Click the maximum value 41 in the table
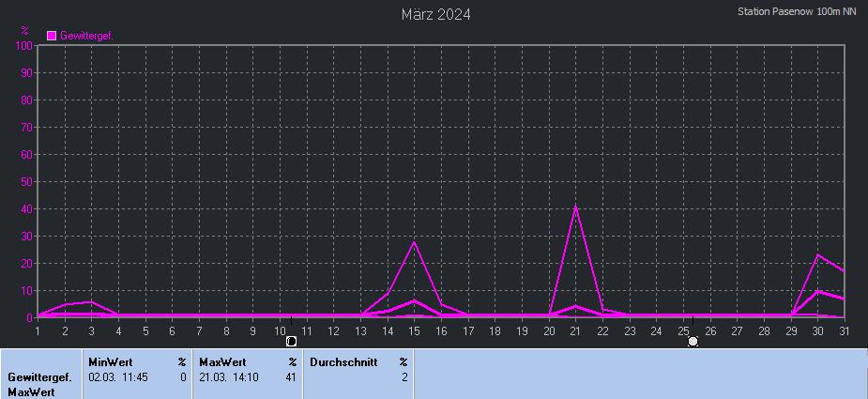This screenshot has height=399, width=868. pyautogui.click(x=291, y=377)
